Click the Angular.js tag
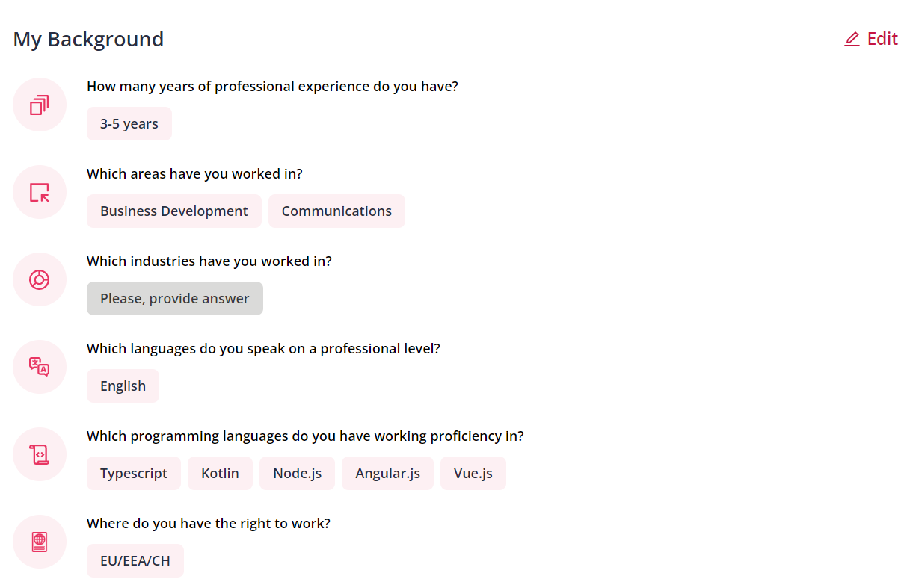Screen dimensions: 916x588 pyautogui.click(x=387, y=473)
